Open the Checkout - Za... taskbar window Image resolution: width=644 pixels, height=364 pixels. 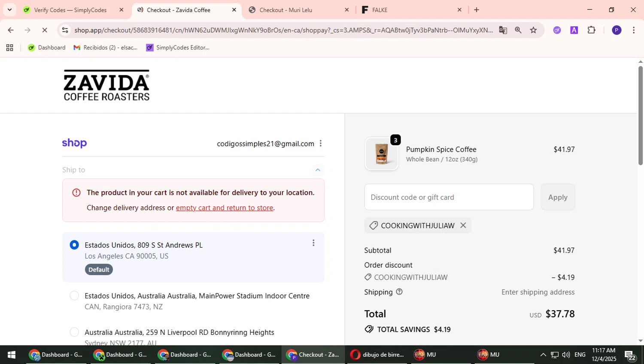pos(313,355)
